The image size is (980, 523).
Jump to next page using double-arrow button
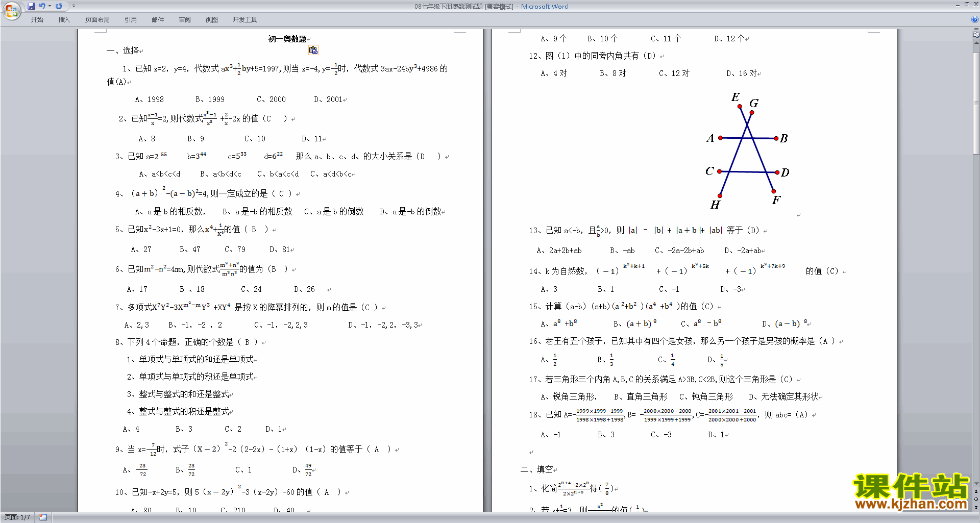pyautogui.click(x=976, y=507)
